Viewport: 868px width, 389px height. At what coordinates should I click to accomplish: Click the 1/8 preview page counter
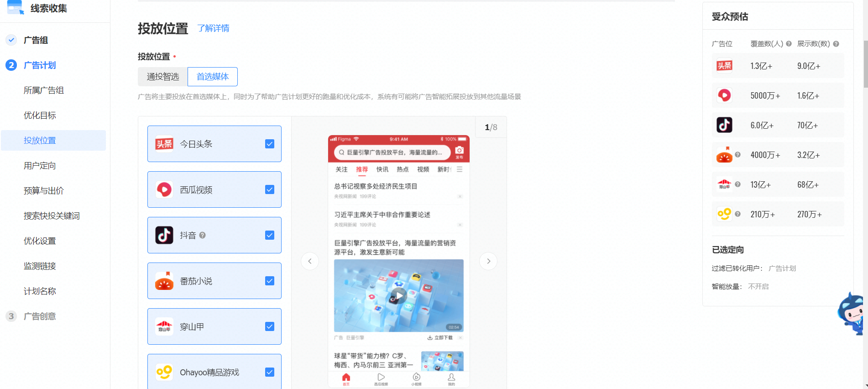491,127
